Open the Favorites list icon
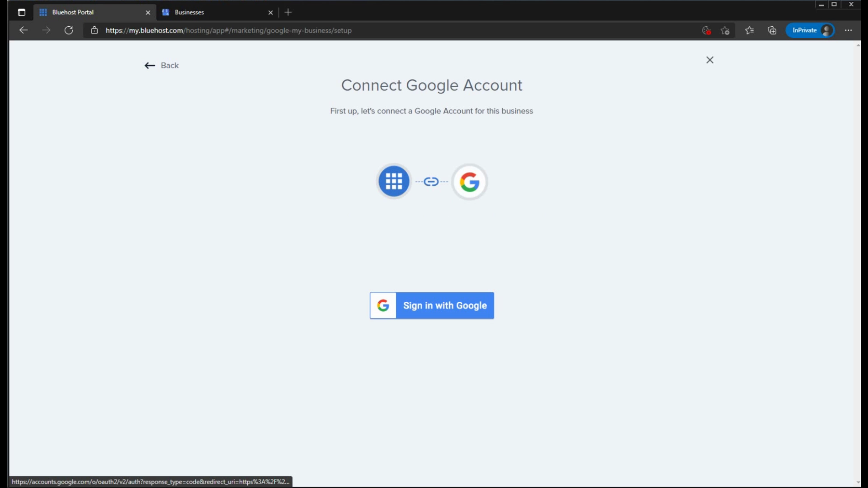The image size is (868, 488). [x=749, y=30]
